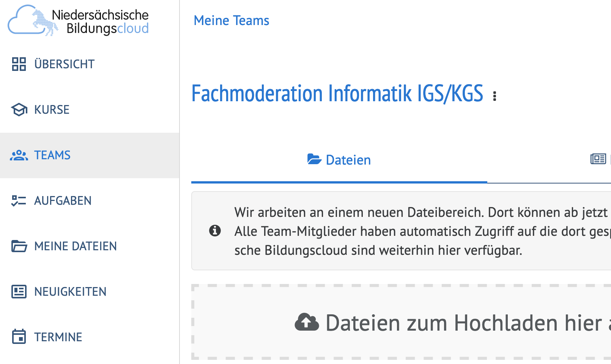Click the Fachmoderation Informatik IGS/KGS heading
Image resolution: width=611 pixels, height=364 pixels.
(x=337, y=94)
